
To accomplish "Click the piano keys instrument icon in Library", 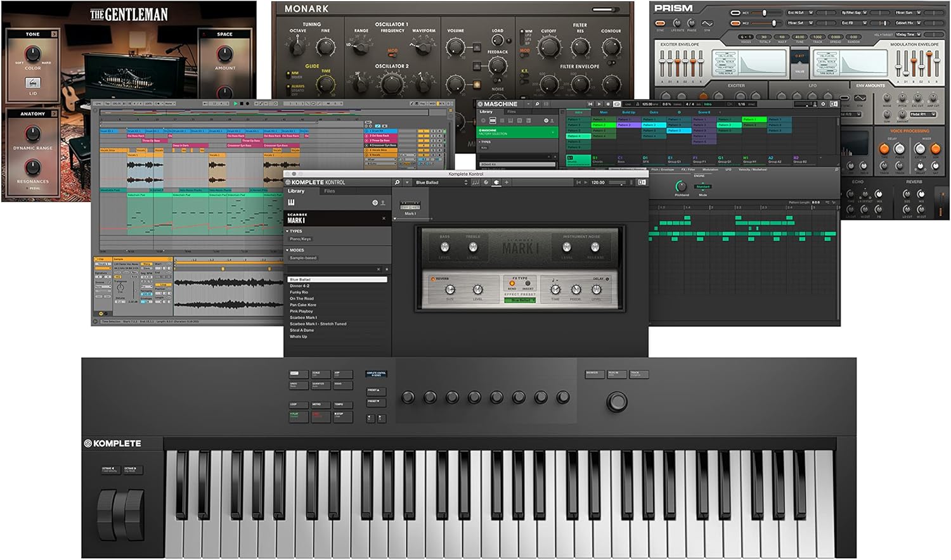I will (292, 203).
